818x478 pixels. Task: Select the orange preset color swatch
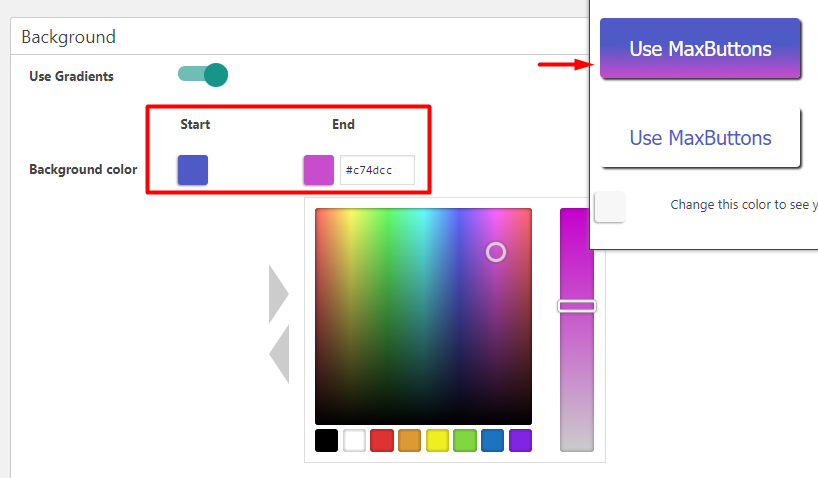410,440
